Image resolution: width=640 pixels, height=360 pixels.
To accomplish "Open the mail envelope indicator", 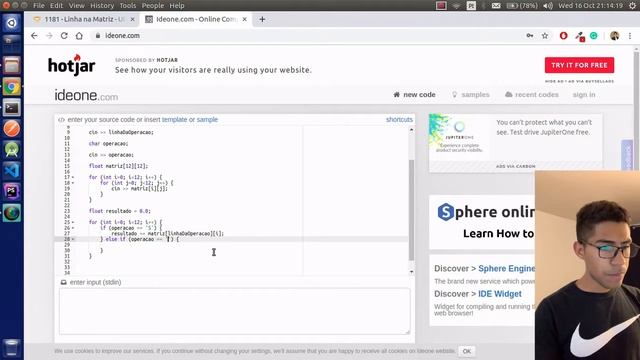I will tap(496, 6).
